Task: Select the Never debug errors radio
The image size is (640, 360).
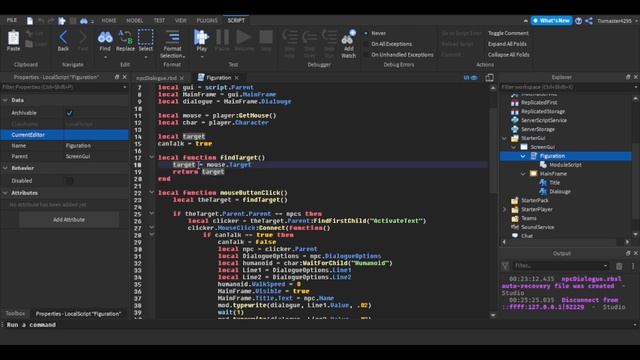Action: point(366,33)
